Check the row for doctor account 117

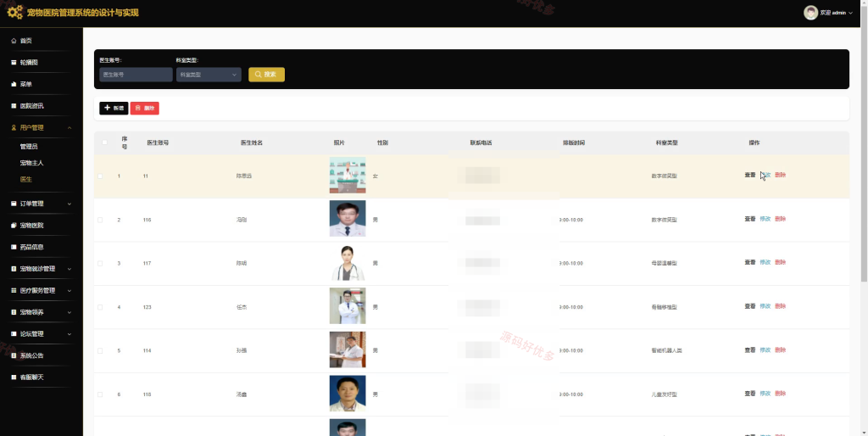100,263
